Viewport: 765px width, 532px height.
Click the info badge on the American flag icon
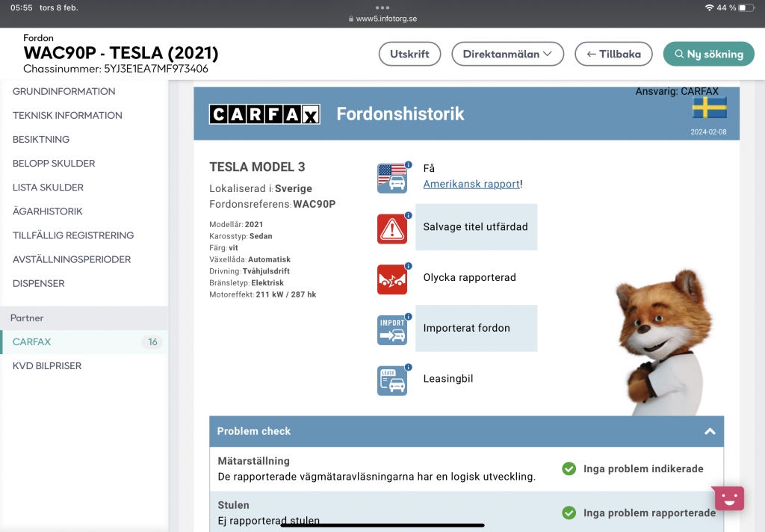click(x=409, y=164)
